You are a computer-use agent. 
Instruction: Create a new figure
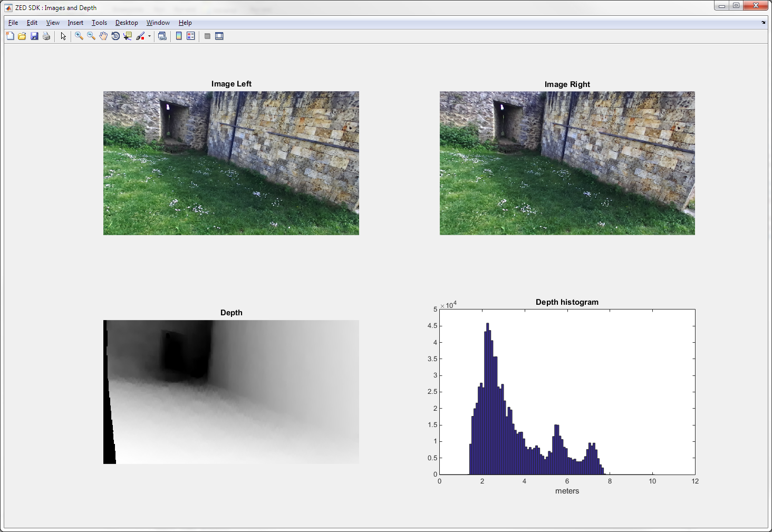coord(10,36)
